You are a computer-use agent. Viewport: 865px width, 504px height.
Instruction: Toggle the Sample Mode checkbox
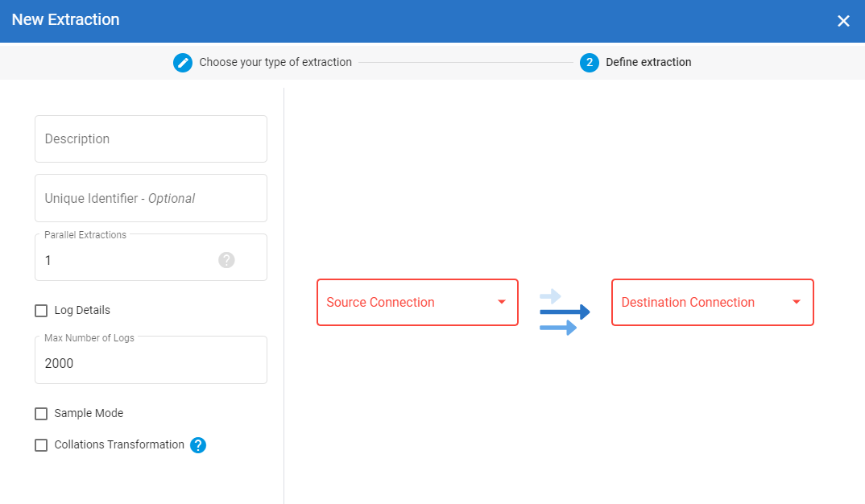click(41, 414)
